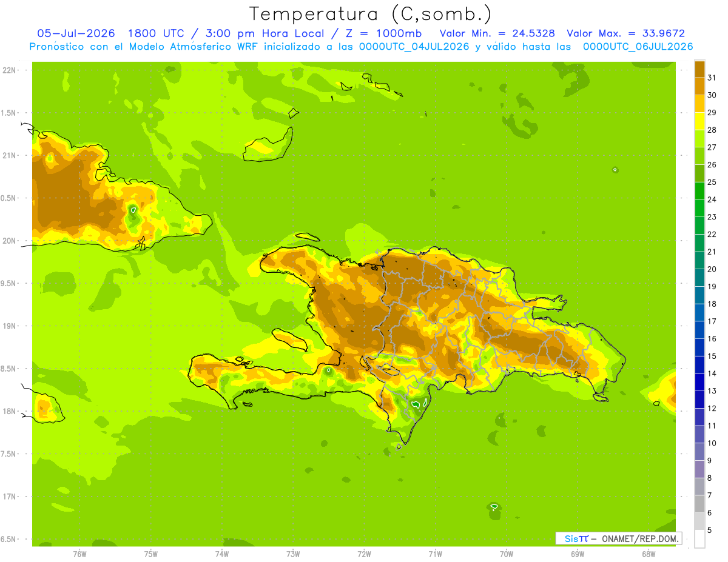Click the '19N' latitude axis label
This screenshot has width=728, height=562.
point(10,326)
